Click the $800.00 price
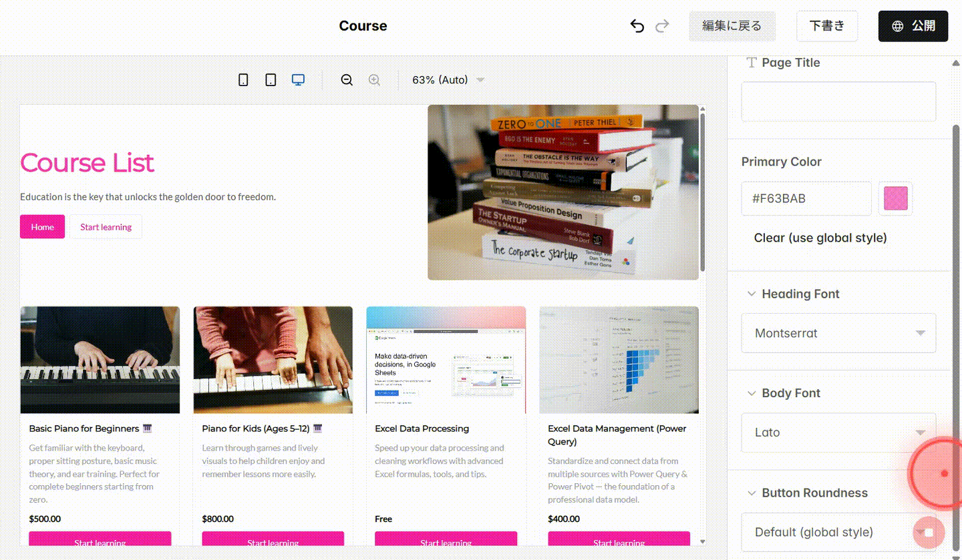This screenshot has width=962, height=560. pyautogui.click(x=218, y=519)
